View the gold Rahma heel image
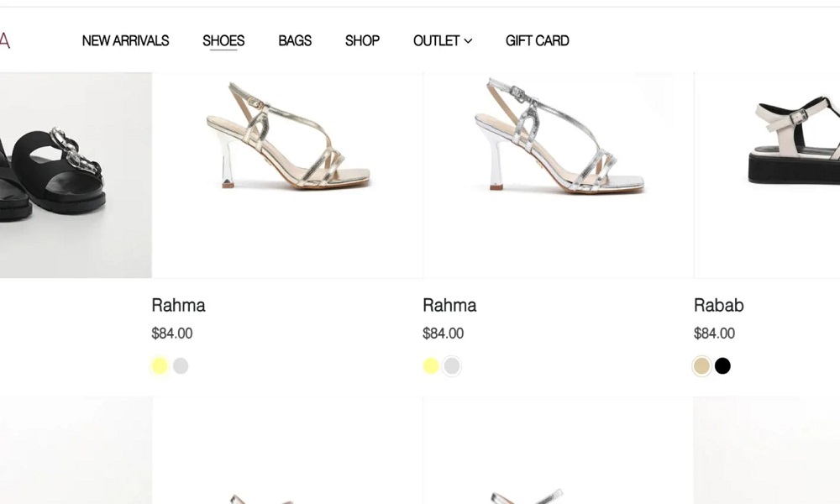 tap(287, 139)
